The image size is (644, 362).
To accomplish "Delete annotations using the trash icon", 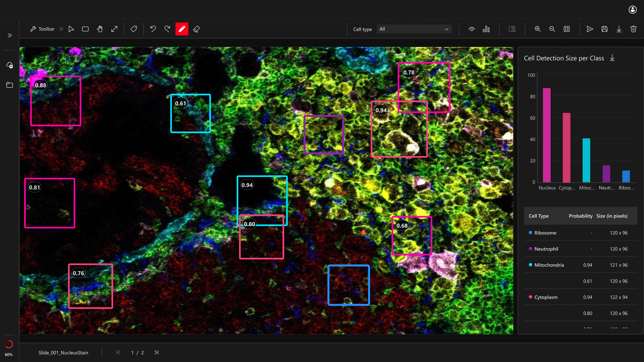I will tap(633, 29).
